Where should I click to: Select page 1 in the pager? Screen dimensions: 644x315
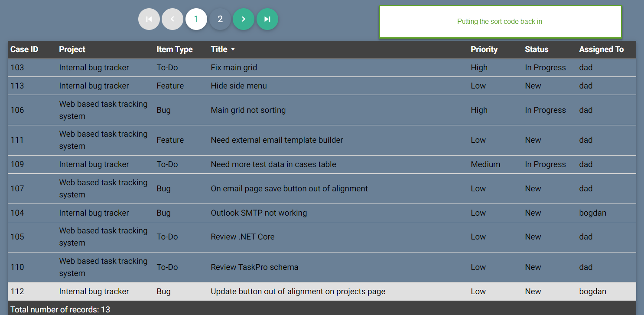(196, 19)
